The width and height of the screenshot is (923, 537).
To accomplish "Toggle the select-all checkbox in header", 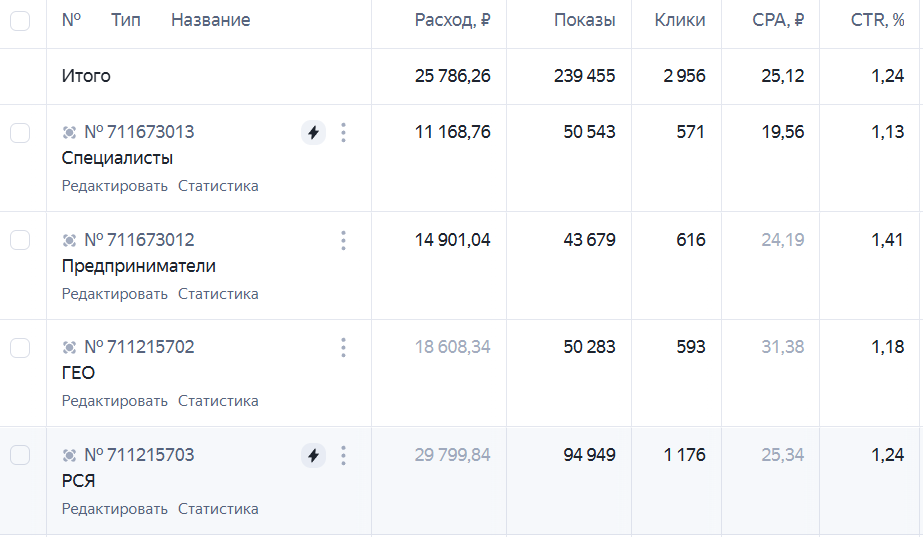I will pos(20,21).
